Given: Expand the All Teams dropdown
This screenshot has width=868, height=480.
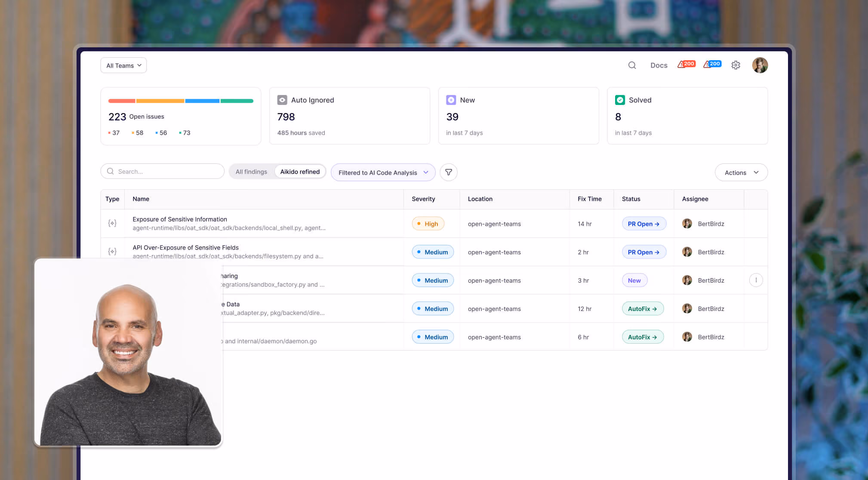Looking at the screenshot, I should coord(123,65).
